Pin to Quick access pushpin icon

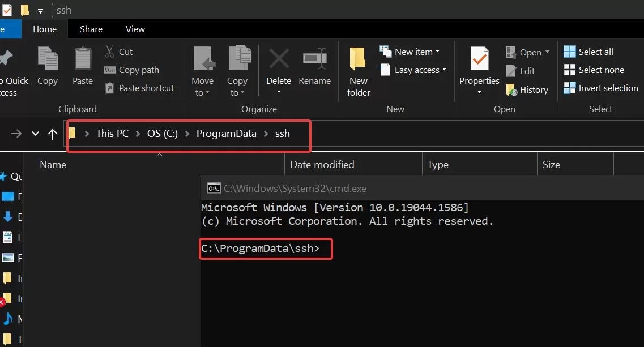click(x=7, y=58)
